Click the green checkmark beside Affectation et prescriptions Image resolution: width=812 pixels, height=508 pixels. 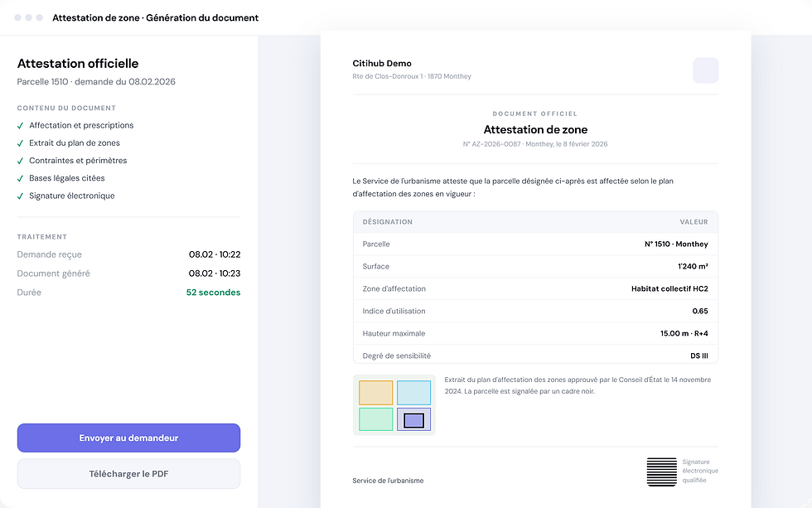20,126
